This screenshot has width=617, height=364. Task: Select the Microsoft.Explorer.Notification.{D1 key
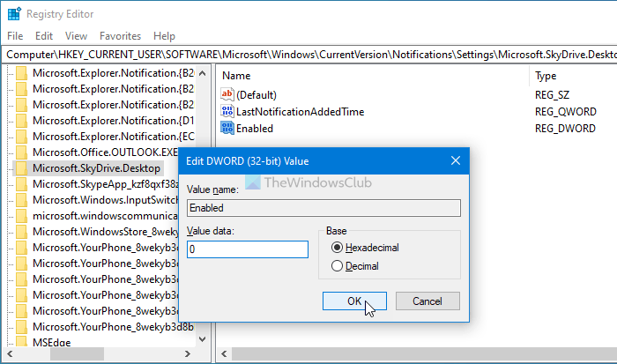(114, 121)
